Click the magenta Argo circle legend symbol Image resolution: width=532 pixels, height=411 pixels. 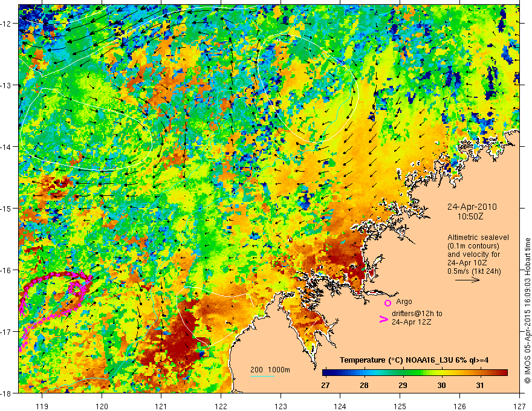388,303
